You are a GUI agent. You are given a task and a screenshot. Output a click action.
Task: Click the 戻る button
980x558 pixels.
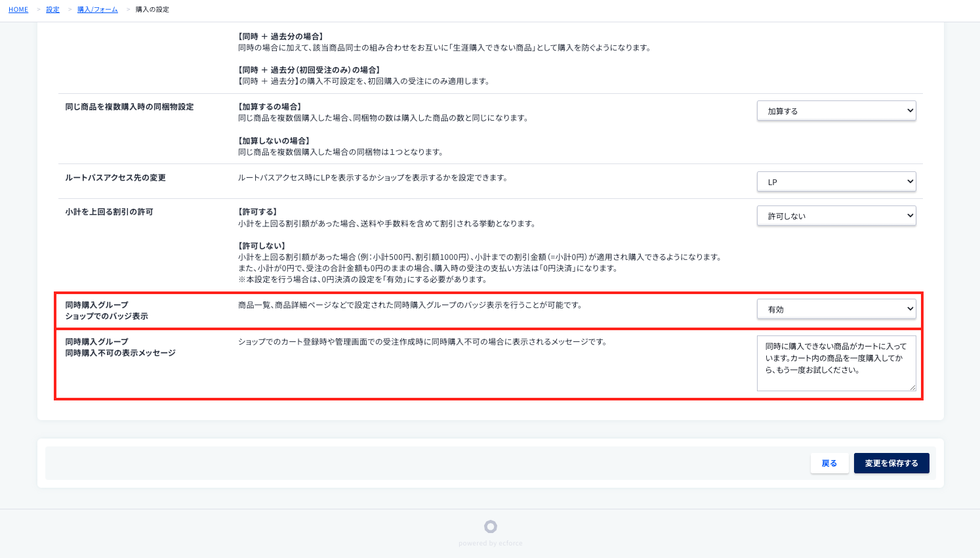coord(829,463)
